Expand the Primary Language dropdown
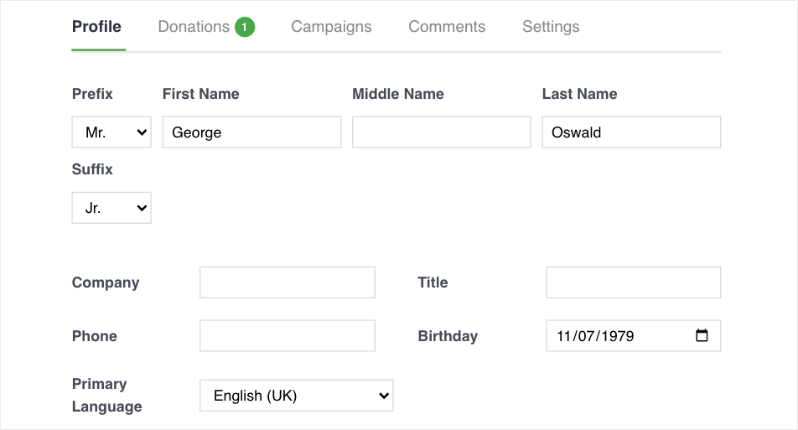Screen dimensions: 798x430 pos(296,395)
